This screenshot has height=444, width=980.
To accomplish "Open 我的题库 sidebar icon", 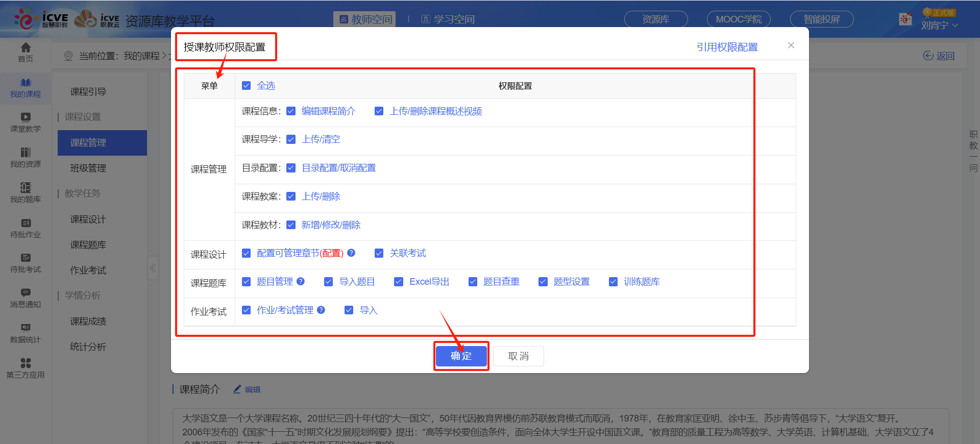I will click(x=26, y=193).
